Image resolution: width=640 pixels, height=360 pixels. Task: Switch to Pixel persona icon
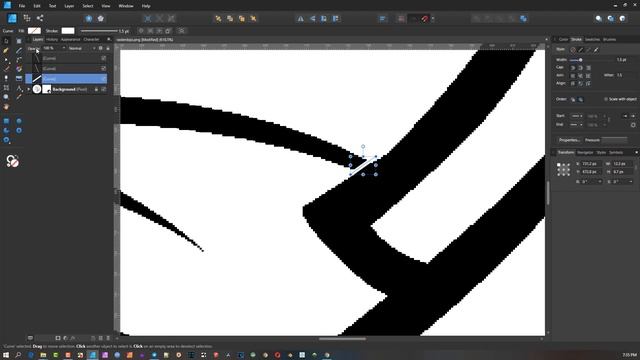(x=27, y=18)
